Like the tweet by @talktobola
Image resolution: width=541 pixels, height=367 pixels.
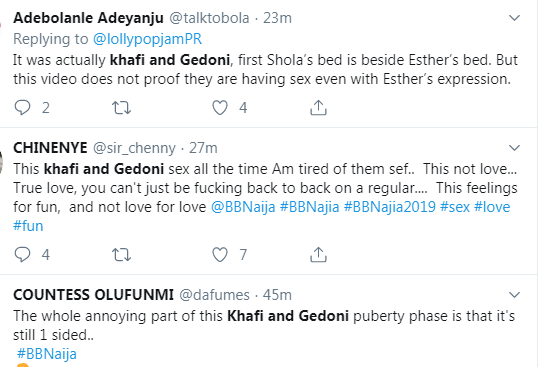[220, 108]
